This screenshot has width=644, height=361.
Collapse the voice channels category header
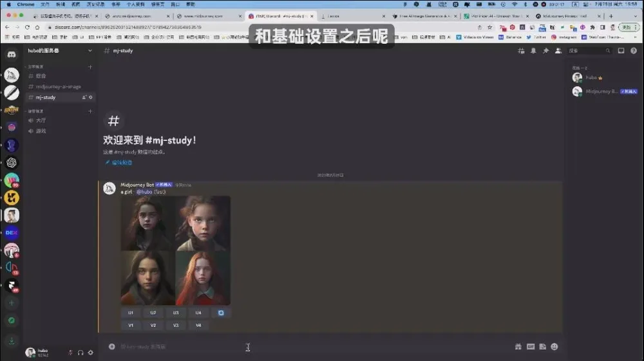pos(35,111)
